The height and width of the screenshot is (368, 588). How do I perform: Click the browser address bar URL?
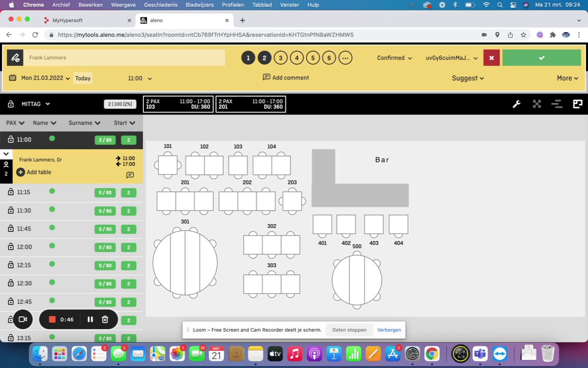(x=206, y=35)
